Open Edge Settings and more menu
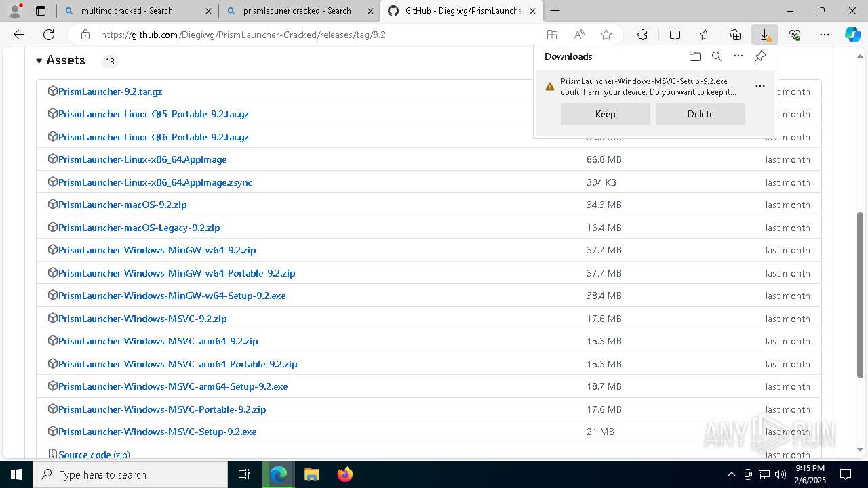 (825, 35)
